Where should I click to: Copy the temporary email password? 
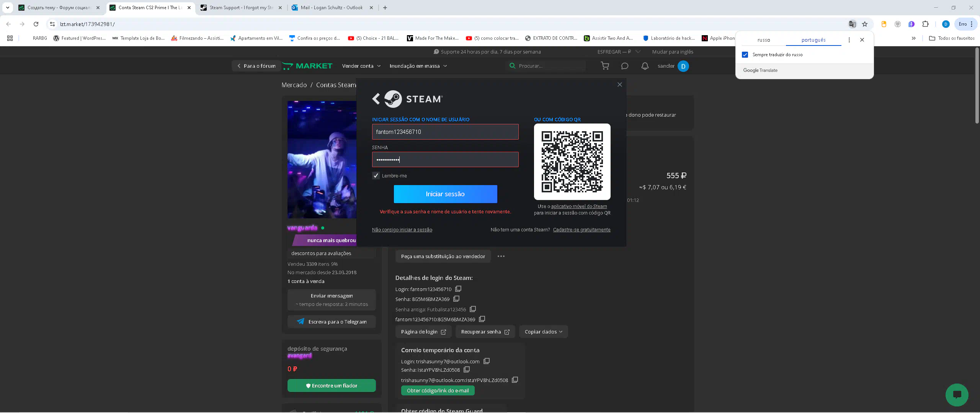pos(467,369)
